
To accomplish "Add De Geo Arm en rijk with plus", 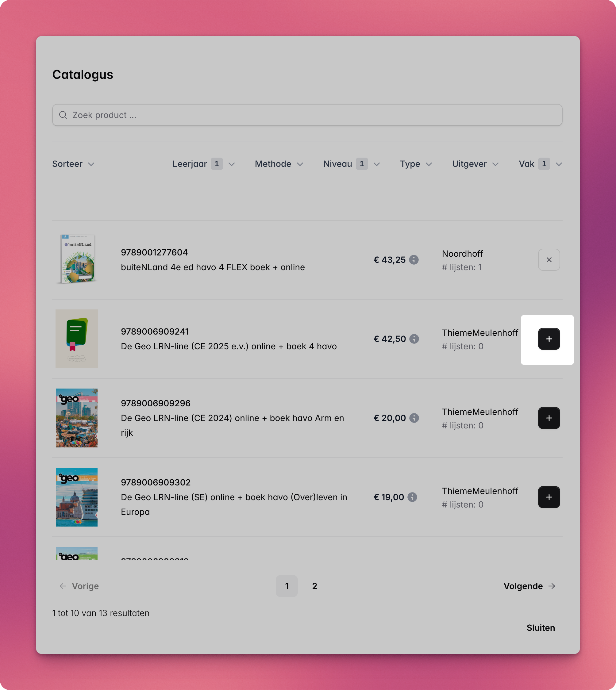I will point(549,418).
